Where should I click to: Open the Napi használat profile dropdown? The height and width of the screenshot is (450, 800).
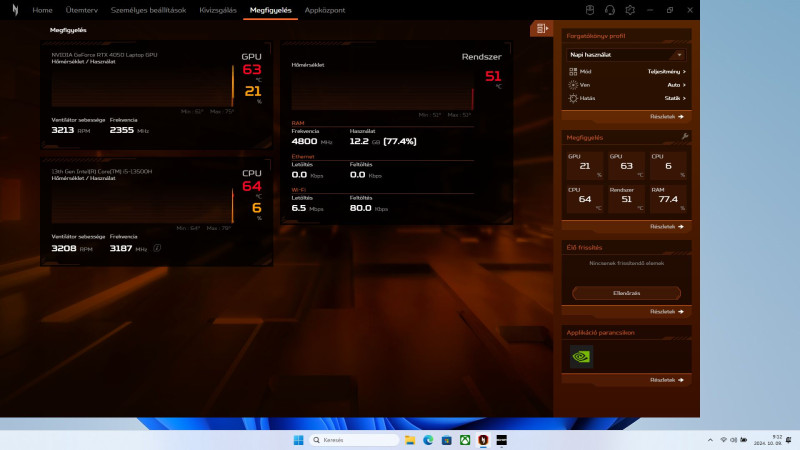click(626, 55)
